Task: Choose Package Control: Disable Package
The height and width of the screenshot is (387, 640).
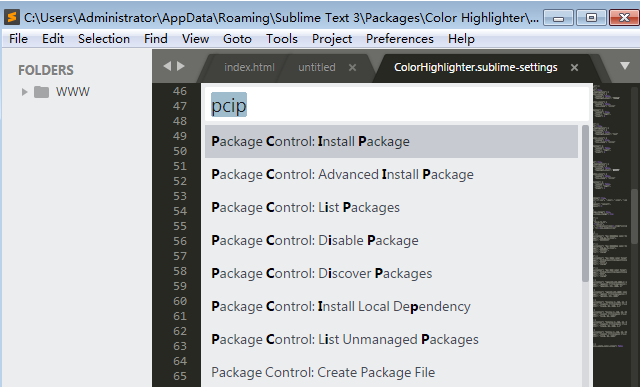Action: coord(391,240)
